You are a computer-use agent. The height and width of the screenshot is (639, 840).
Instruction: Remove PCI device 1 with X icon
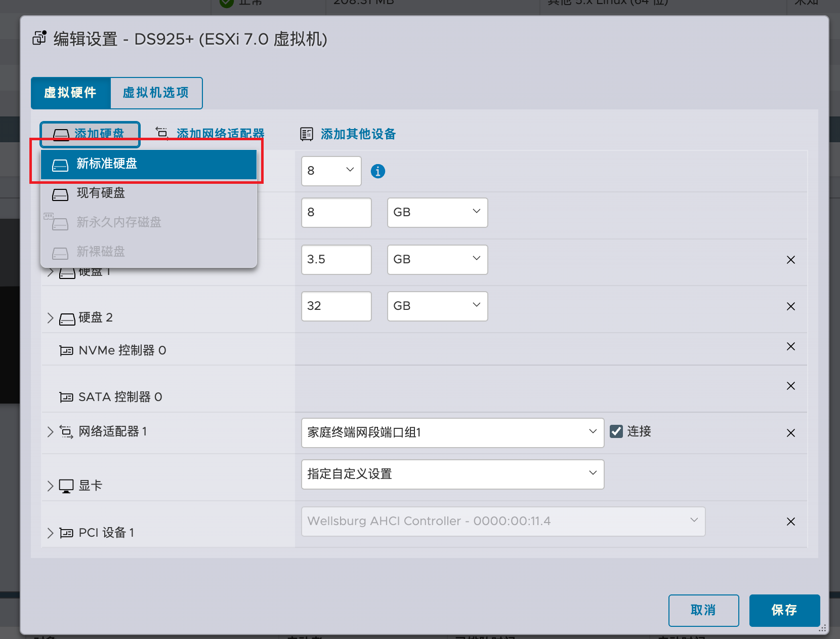pyautogui.click(x=790, y=522)
